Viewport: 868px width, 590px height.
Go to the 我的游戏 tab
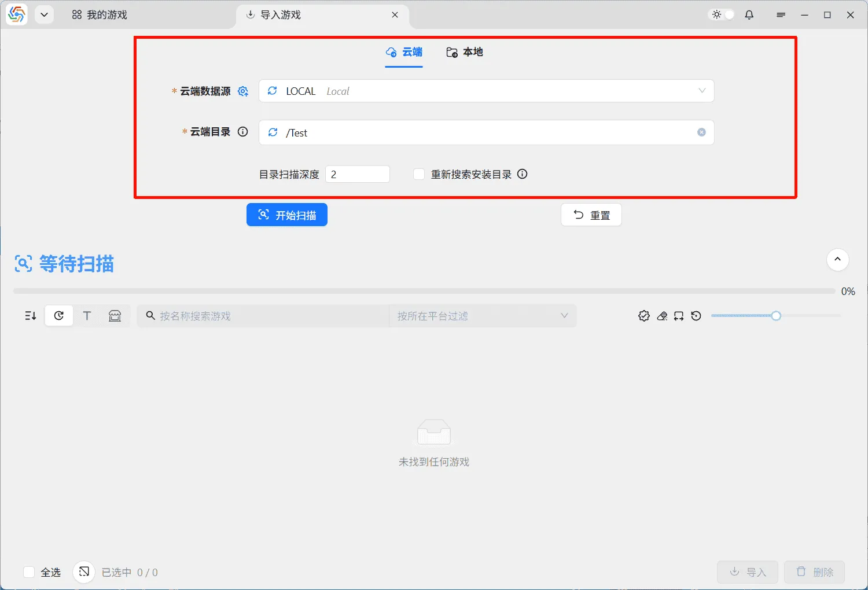tap(99, 15)
